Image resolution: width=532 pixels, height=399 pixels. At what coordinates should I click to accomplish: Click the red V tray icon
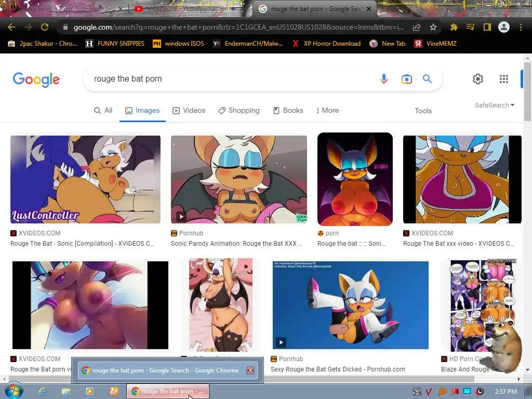(429, 392)
